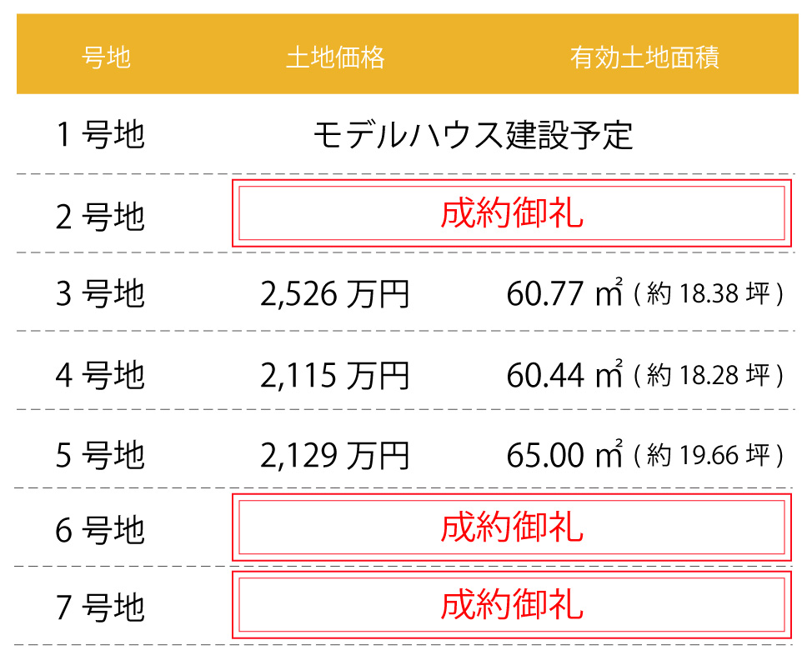The height and width of the screenshot is (655, 812).
Task: Click the 号地 column header
Action: click(x=107, y=57)
